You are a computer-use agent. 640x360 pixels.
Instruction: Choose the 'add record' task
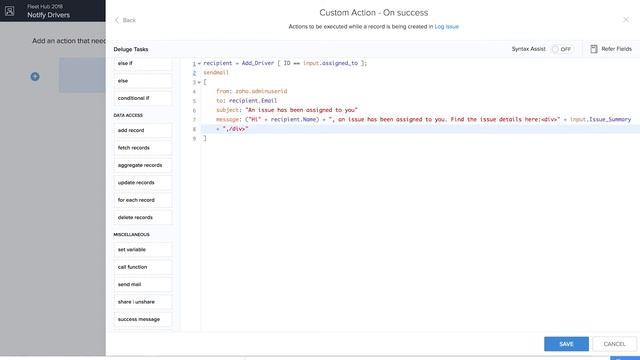(x=142, y=130)
